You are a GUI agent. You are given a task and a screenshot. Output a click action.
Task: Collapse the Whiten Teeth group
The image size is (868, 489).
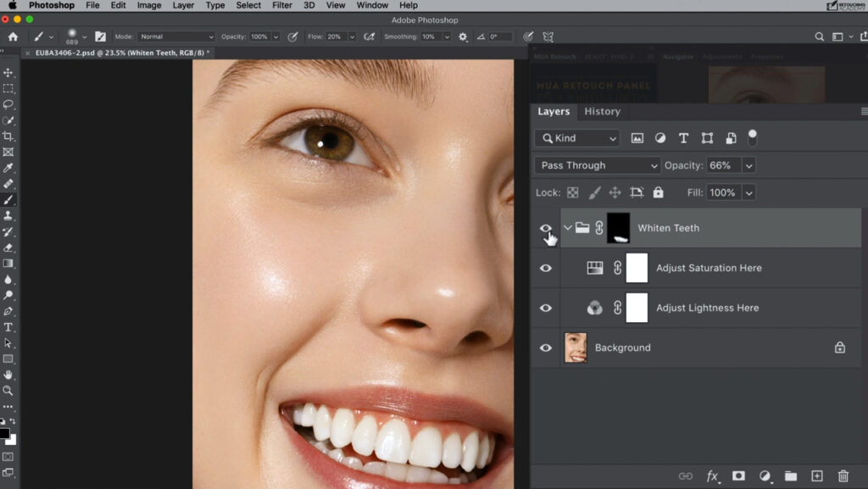566,227
